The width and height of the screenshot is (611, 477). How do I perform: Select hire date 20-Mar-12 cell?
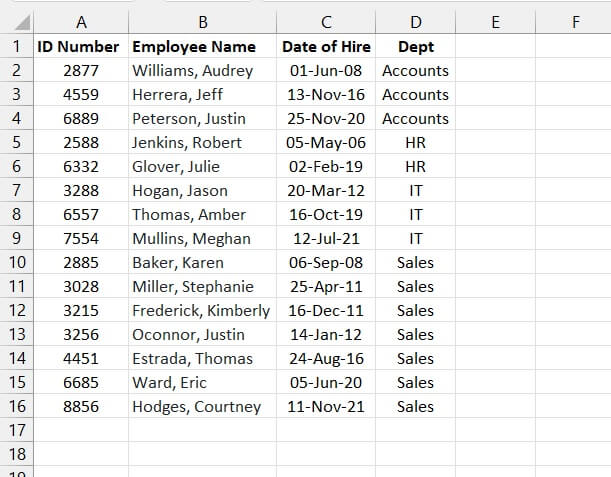[326, 190]
